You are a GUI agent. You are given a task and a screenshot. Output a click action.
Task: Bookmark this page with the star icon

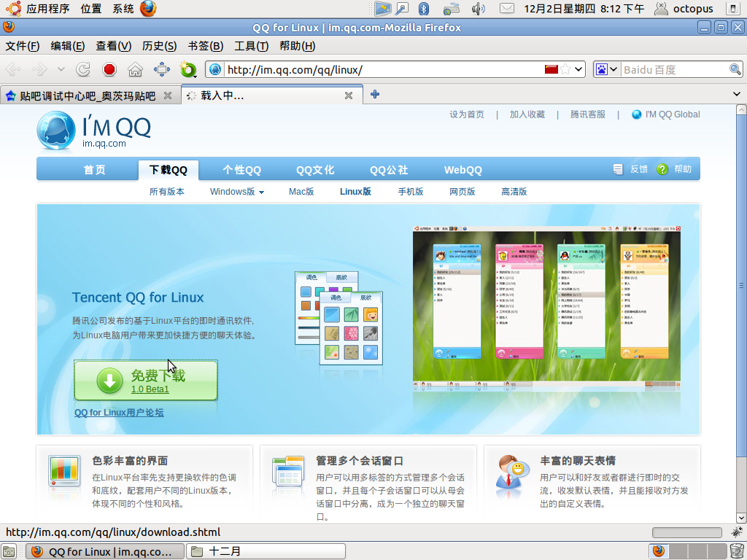click(x=565, y=69)
